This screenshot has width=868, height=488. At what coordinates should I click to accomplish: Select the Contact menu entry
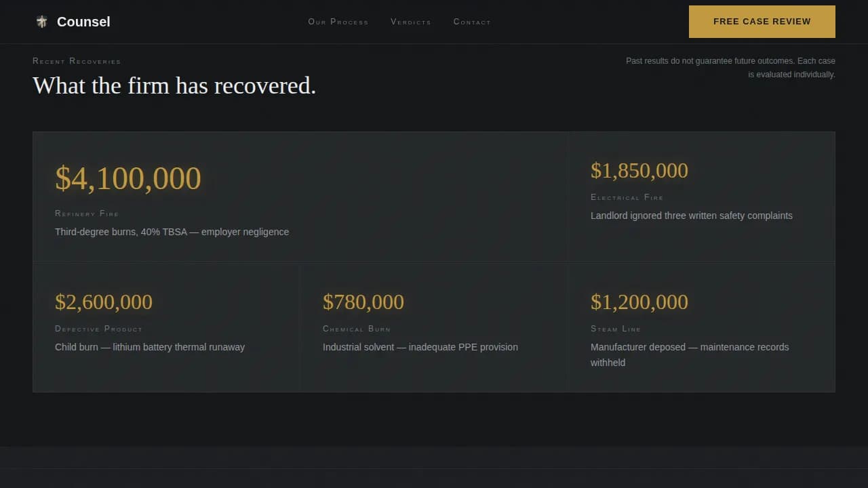(472, 22)
